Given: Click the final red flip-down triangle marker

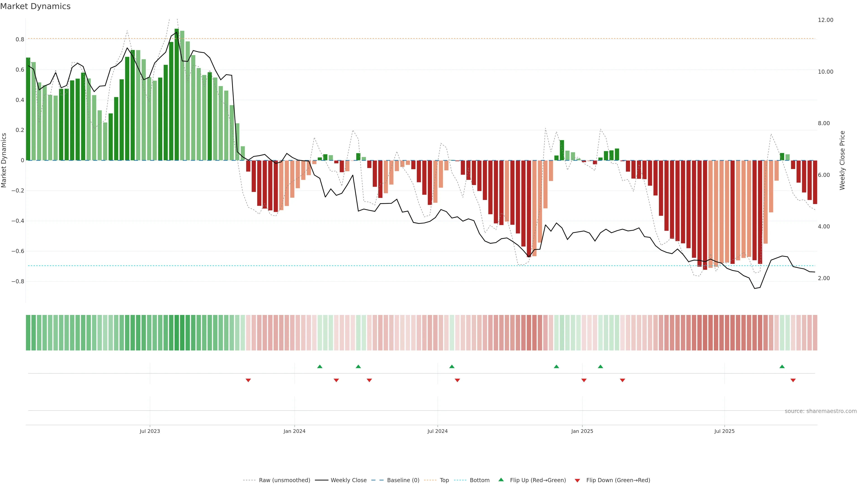Looking at the screenshot, I should (793, 380).
